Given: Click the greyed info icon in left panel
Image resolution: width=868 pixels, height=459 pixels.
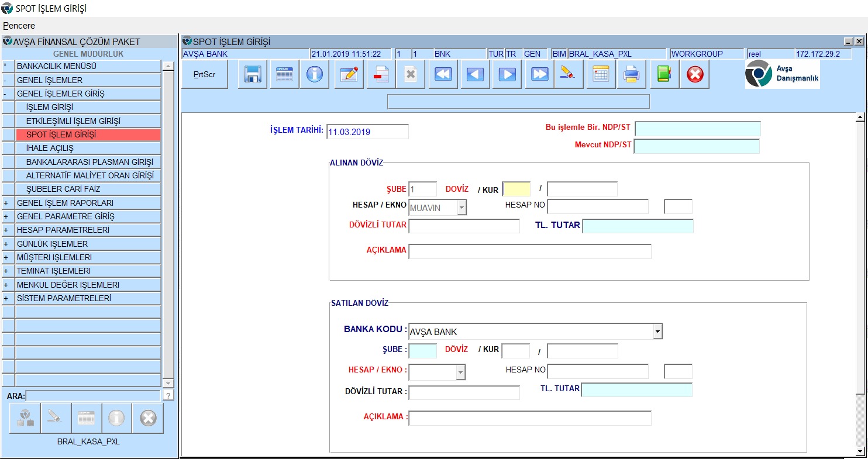Looking at the screenshot, I should (x=116, y=417).
